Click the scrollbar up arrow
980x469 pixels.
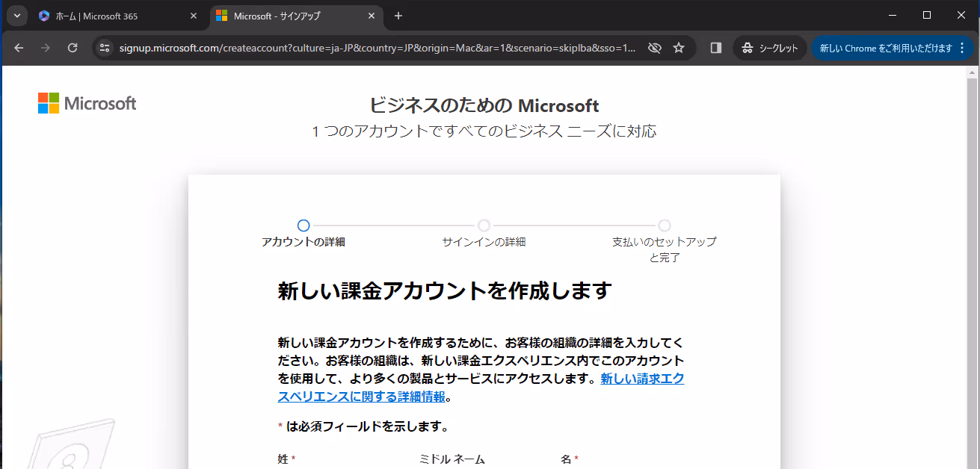[x=972, y=72]
